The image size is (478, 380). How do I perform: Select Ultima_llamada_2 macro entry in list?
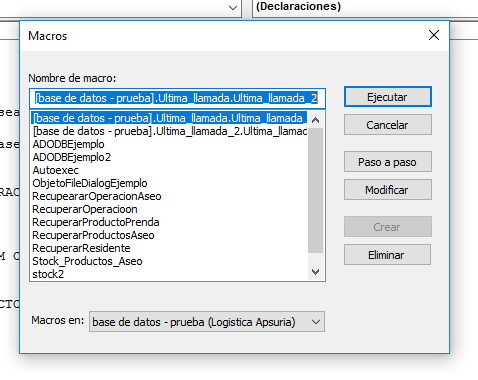point(169,131)
